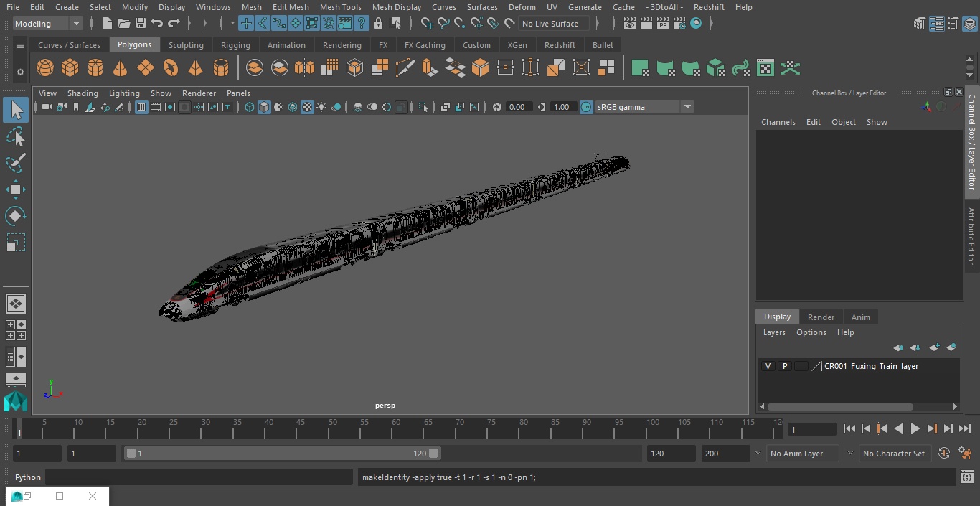
Task: Open the Edit Mesh menu
Action: (x=291, y=7)
